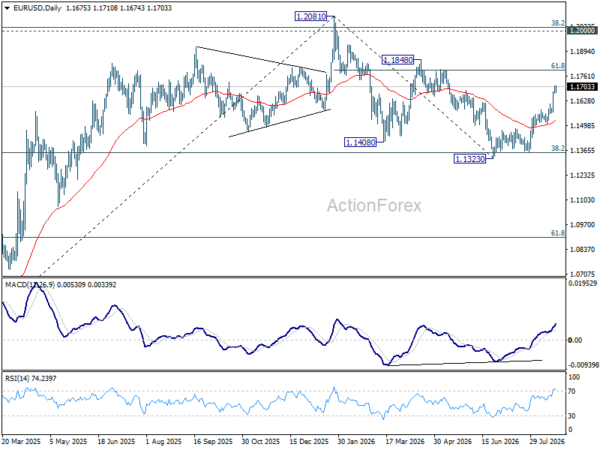
Task: Click the 1.13655 price axis value
Action: [x=582, y=150]
